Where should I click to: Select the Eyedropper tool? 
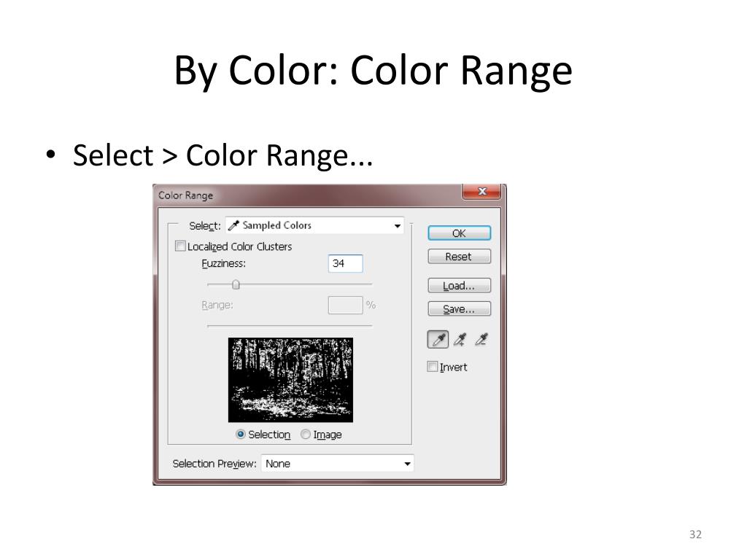pyautogui.click(x=438, y=340)
